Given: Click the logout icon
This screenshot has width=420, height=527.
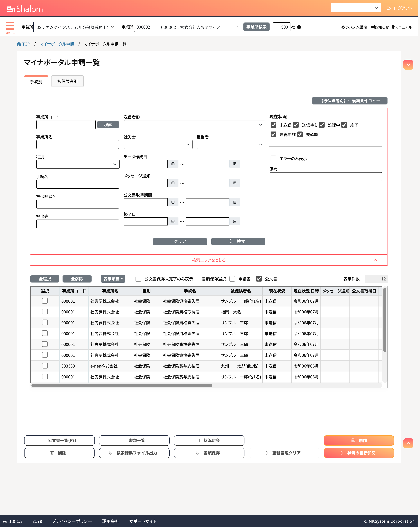Looking at the screenshot, I should (389, 8).
